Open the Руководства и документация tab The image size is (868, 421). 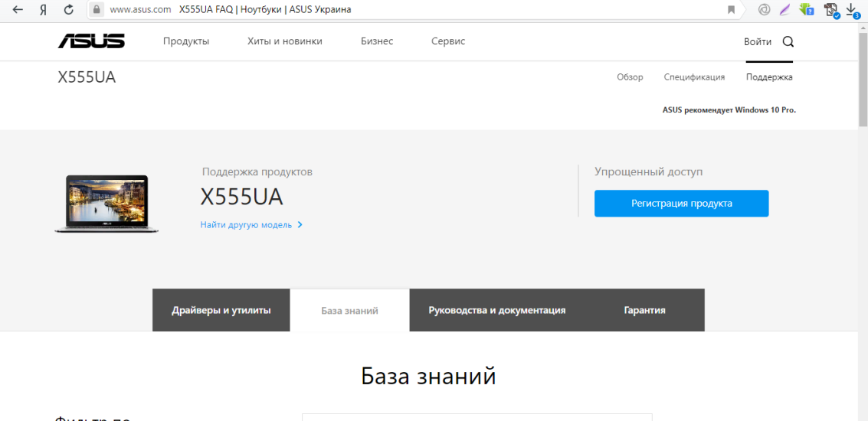[x=497, y=310]
